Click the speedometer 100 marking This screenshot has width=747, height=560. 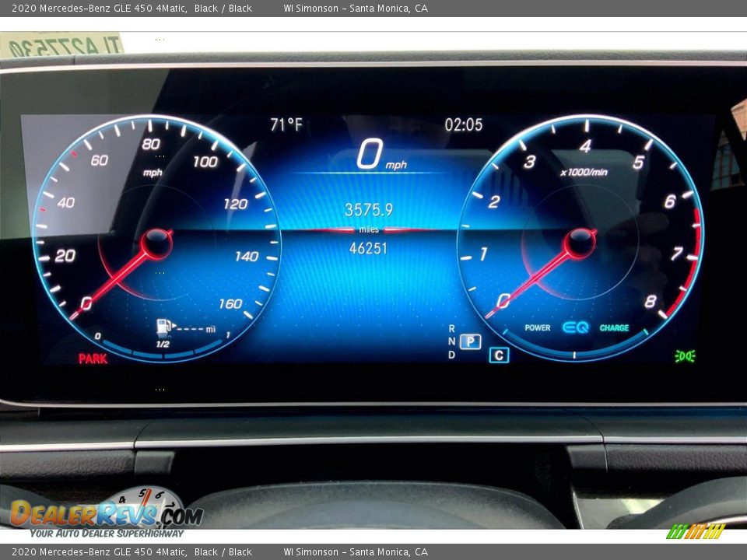tap(205, 162)
